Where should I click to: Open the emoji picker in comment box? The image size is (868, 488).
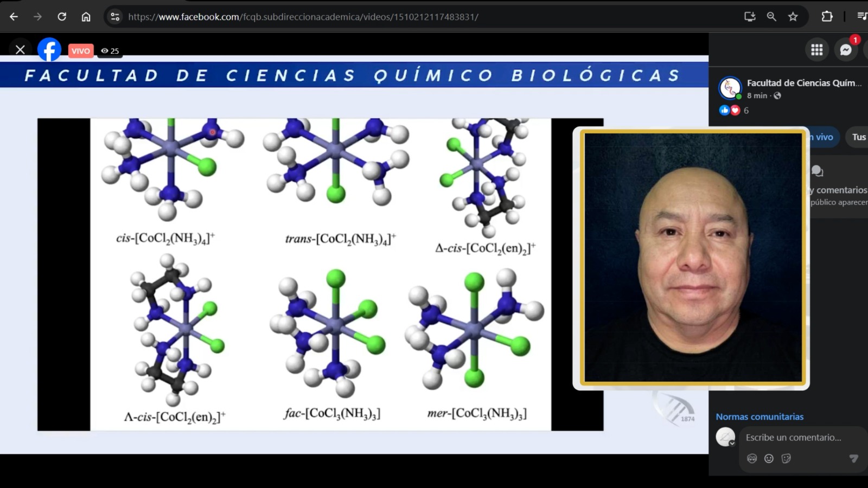pos(769,459)
